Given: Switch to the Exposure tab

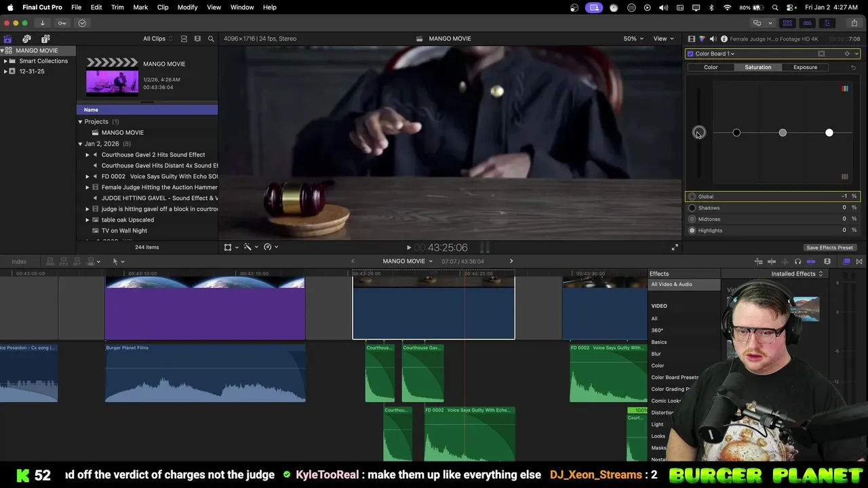Looking at the screenshot, I should pyautogui.click(x=805, y=67).
